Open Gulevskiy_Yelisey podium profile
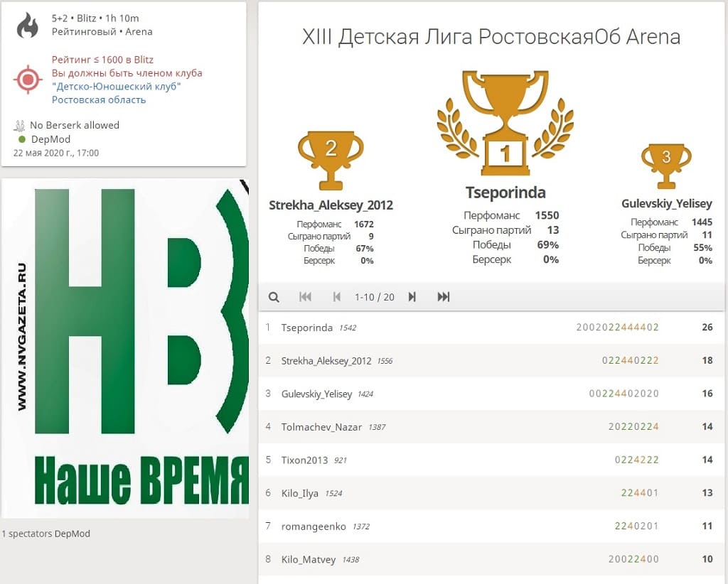Viewport: 728px width, 584px height. (x=666, y=204)
